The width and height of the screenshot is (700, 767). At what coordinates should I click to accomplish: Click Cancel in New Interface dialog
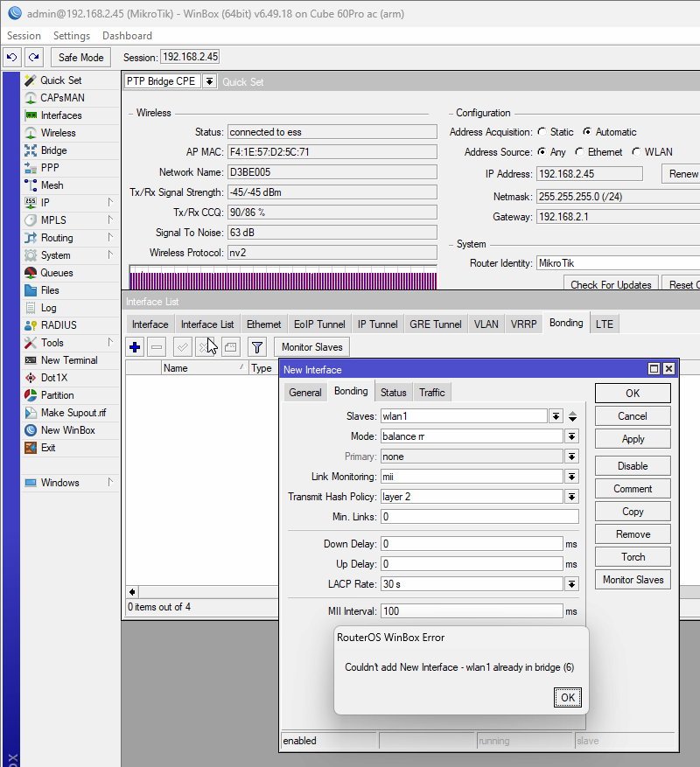point(633,416)
